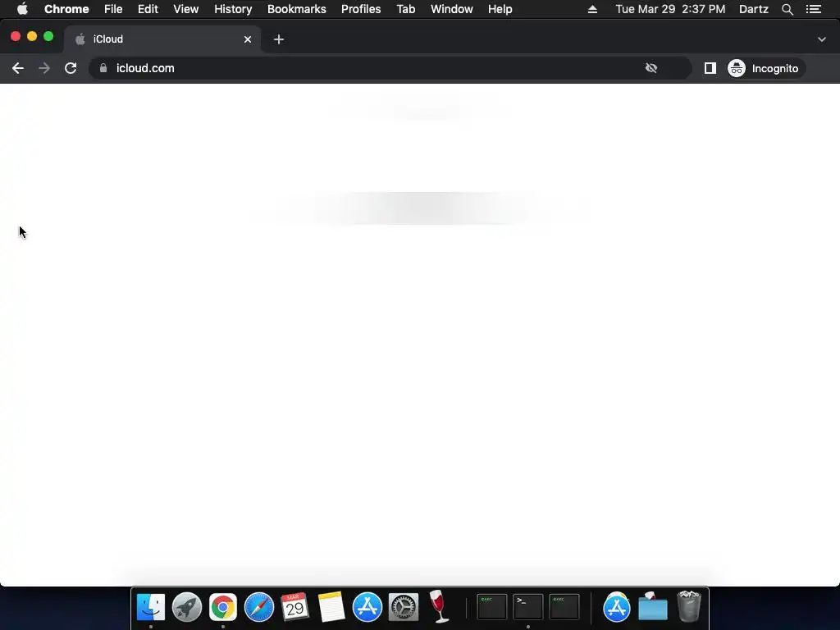
Task: Click the green full screen button
Action: coord(48,36)
